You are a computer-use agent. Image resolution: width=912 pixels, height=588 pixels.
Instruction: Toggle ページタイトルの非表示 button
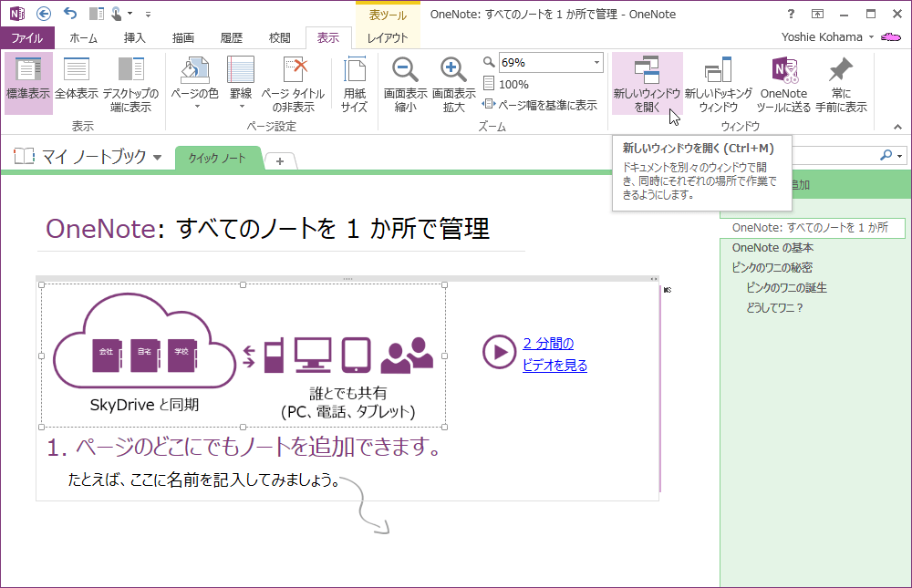click(x=293, y=83)
